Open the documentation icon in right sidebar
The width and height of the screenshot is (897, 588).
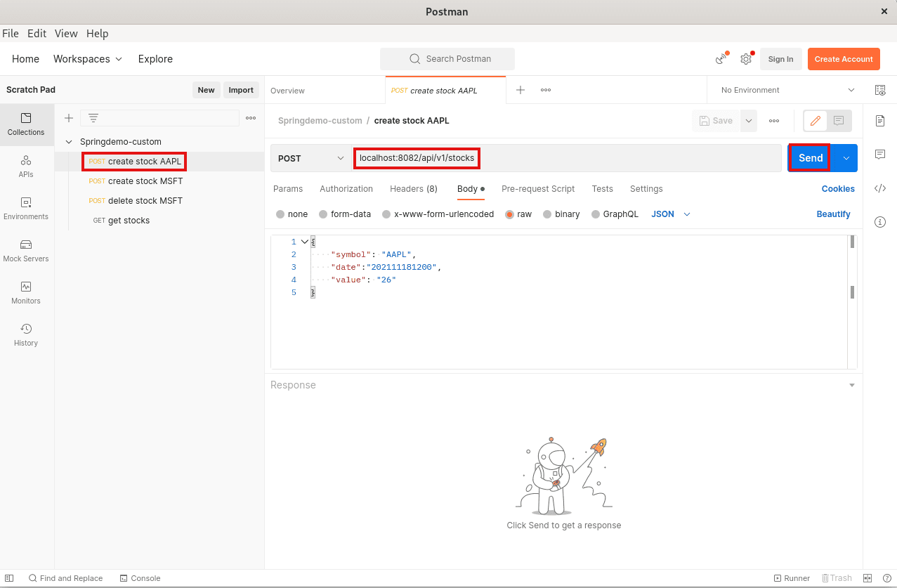(880, 121)
